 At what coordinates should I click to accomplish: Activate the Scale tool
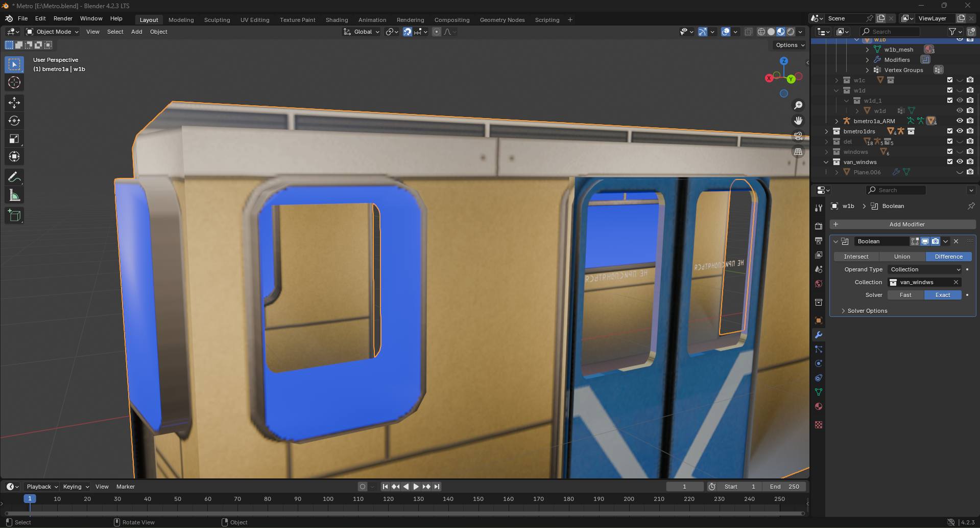14,139
